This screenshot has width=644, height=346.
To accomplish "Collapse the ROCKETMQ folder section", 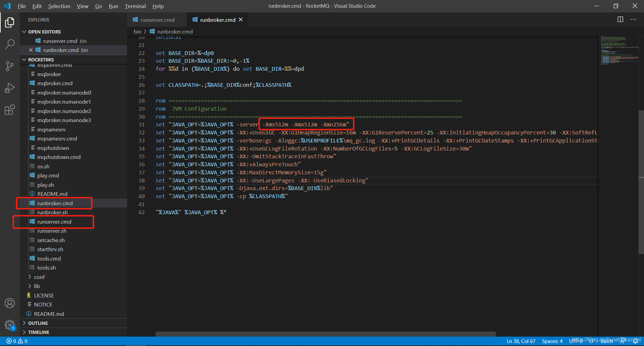I will pyautogui.click(x=73, y=60).
